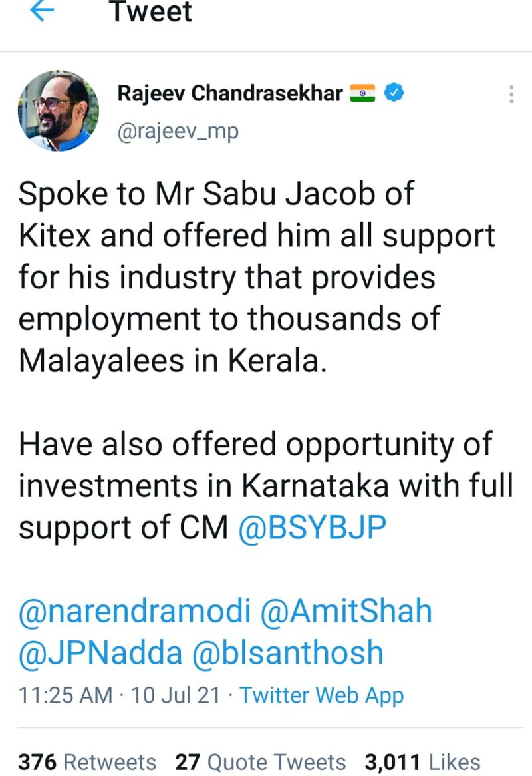
Task: Click the blue verified badge
Action: (394, 94)
